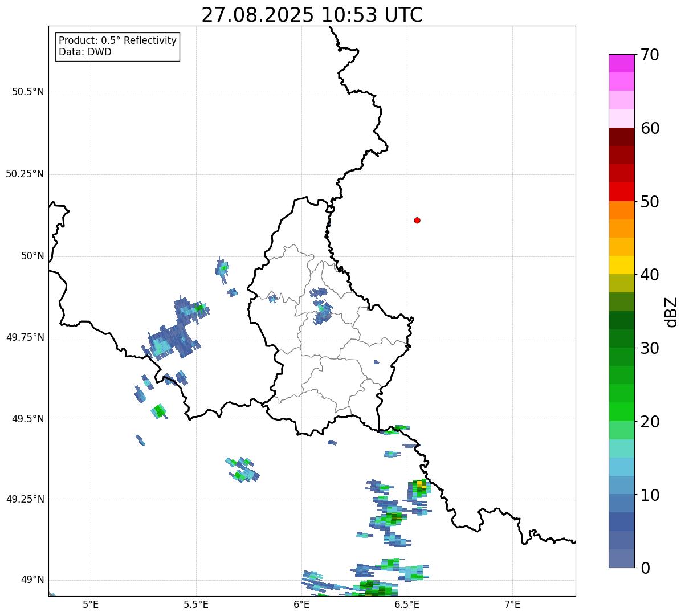This screenshot has width=685, height=616.
Task: Click the plot title '27.08.2025 10:53 UTC'
Action: [x=312, y=15]
